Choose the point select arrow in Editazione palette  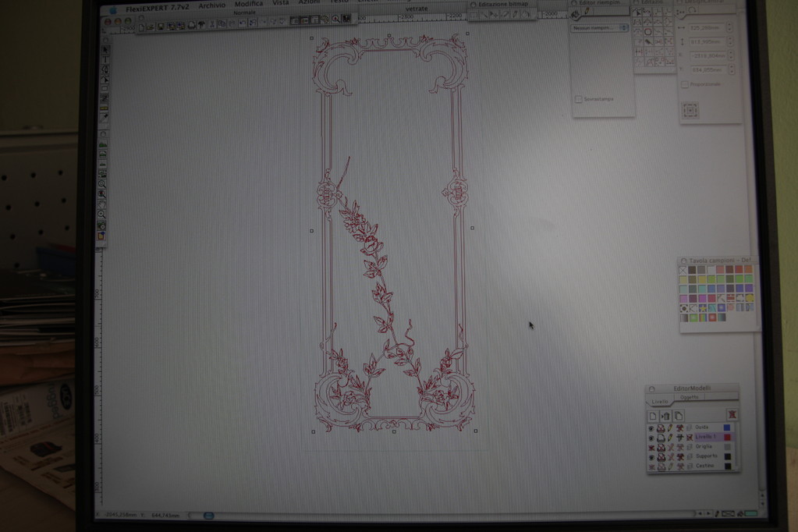[x=637, y=12]
